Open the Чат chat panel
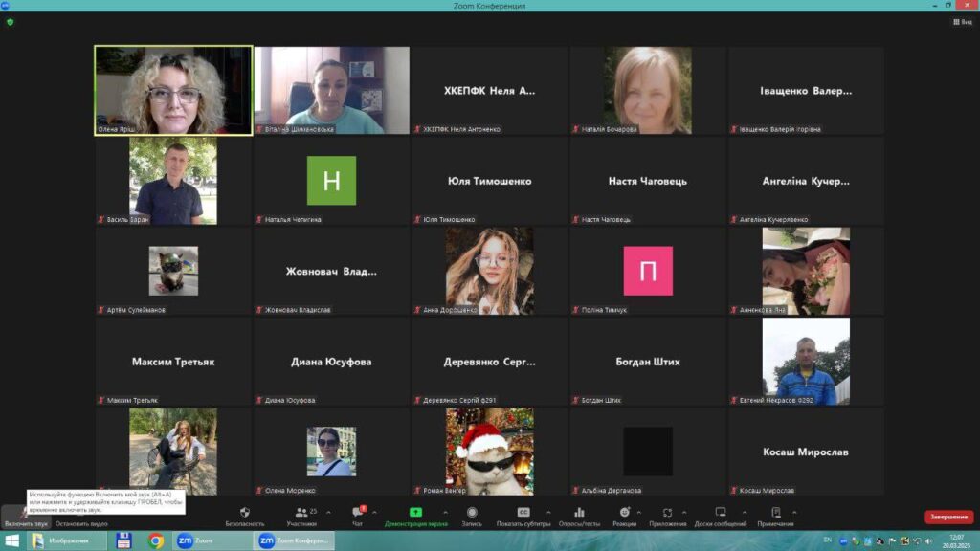 [x=357, y=517]
